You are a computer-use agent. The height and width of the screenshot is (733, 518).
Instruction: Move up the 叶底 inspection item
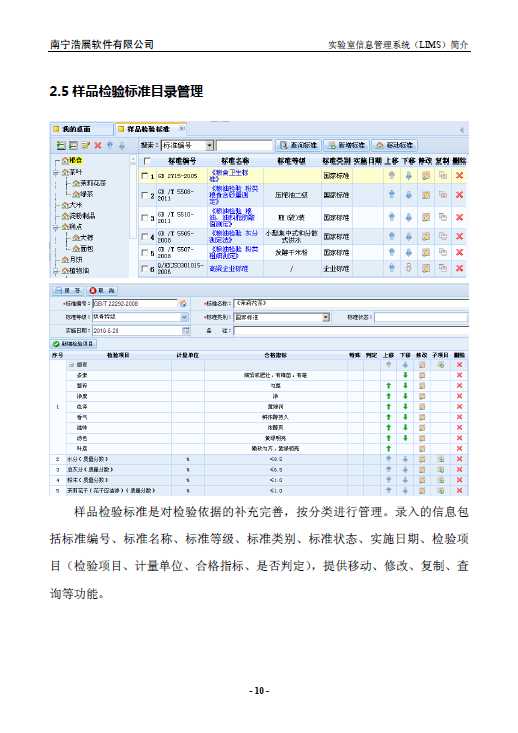[388, 448]
